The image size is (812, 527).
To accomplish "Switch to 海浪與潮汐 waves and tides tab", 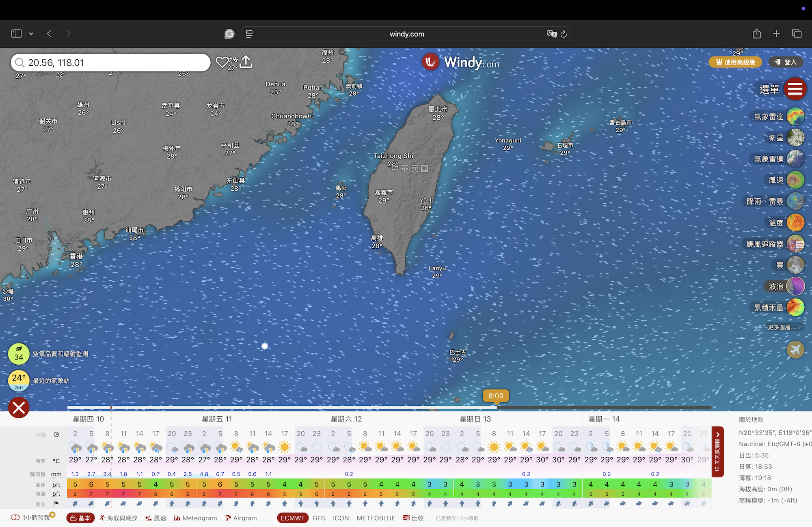I will [x=118, y=518].
